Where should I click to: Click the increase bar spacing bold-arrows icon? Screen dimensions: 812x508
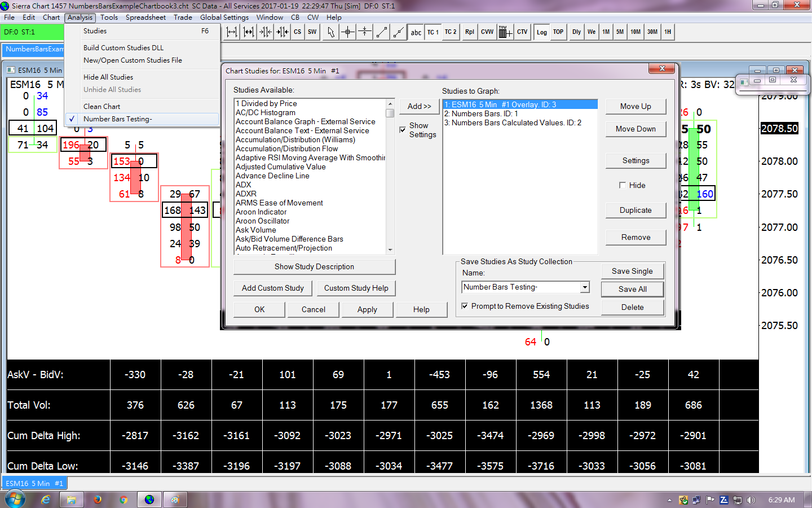point(249,32)
